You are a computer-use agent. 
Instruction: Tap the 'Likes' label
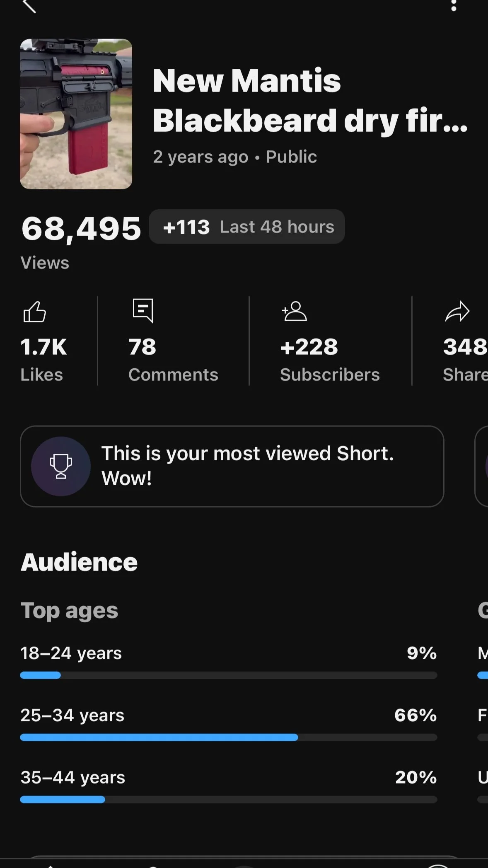(42, 375)
